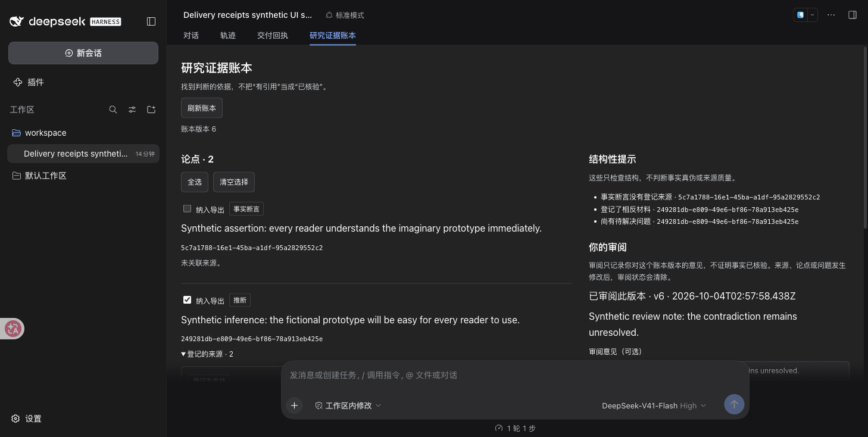This screenshot has height=437, width=868.
Task: Click the 推断 tag
Action: [240, 301]
